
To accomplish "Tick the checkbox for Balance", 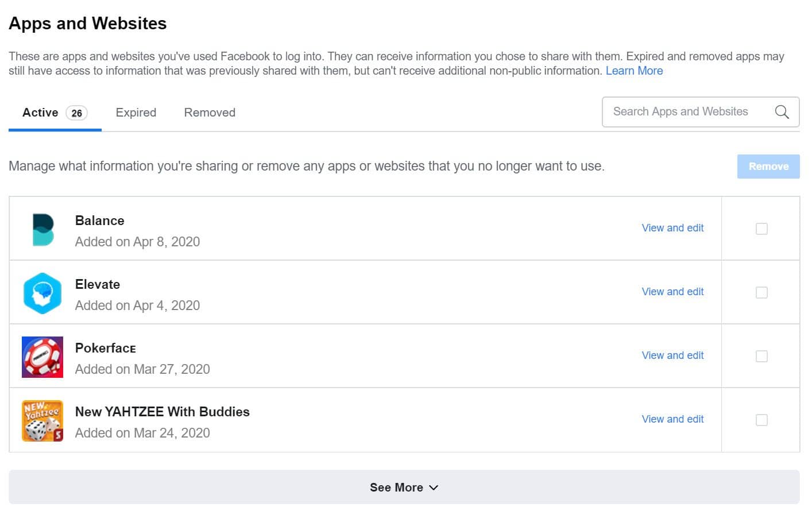I will [x=761, y=229].
